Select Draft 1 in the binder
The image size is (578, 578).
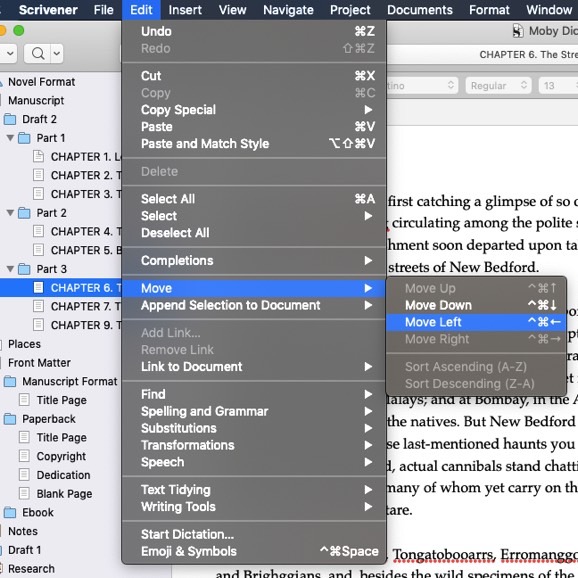tap(24, 550)
